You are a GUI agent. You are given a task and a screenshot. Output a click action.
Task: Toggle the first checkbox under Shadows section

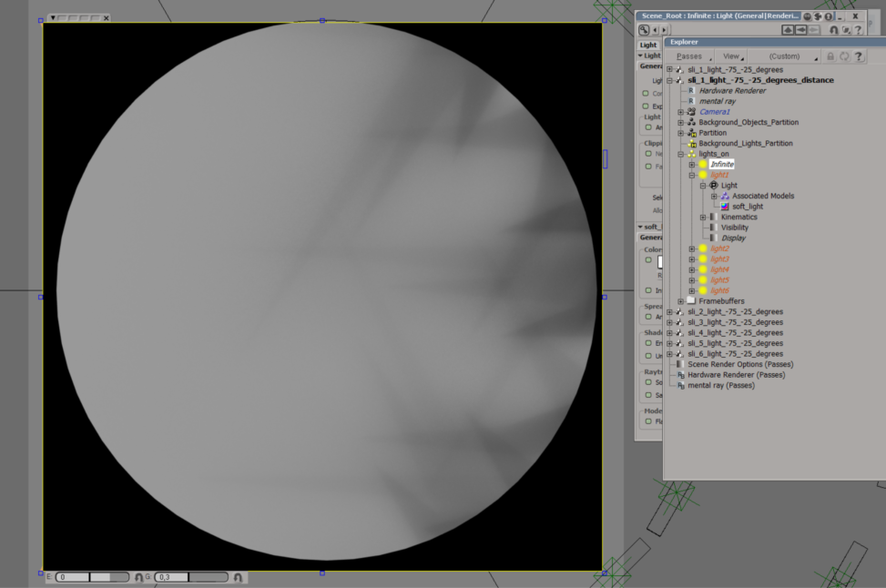646,344
